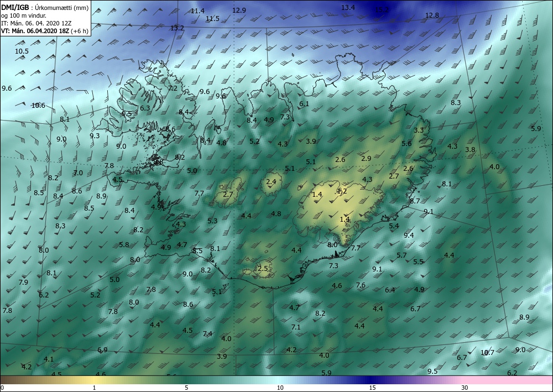The height and width of the screenshot is (392, 553).
Task: Click the "15" label on the color scale
Action: (372, 388)
